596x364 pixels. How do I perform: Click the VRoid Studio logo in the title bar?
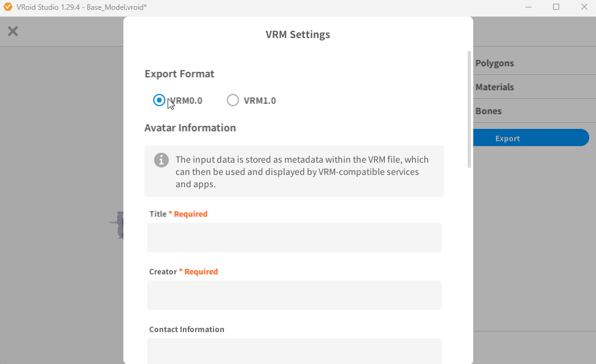click(x=8, y=7)
